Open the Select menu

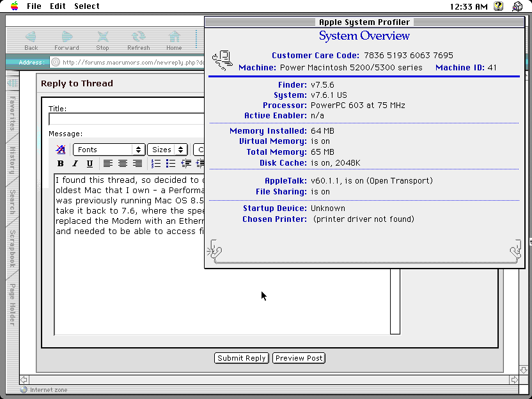click(x=87, y=6)
